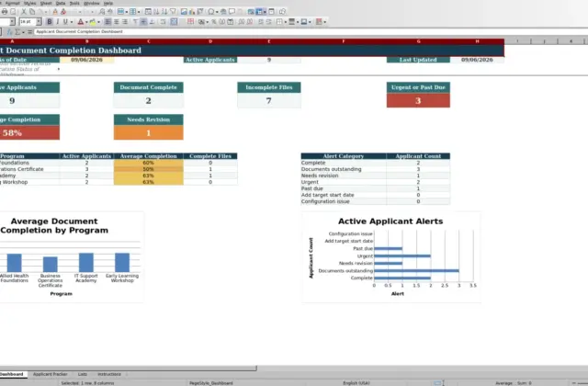The width and height of the screenshot is (588, 386).
Task: Open the Format menu
Action: pyautogui.click(x=12, y=3)
